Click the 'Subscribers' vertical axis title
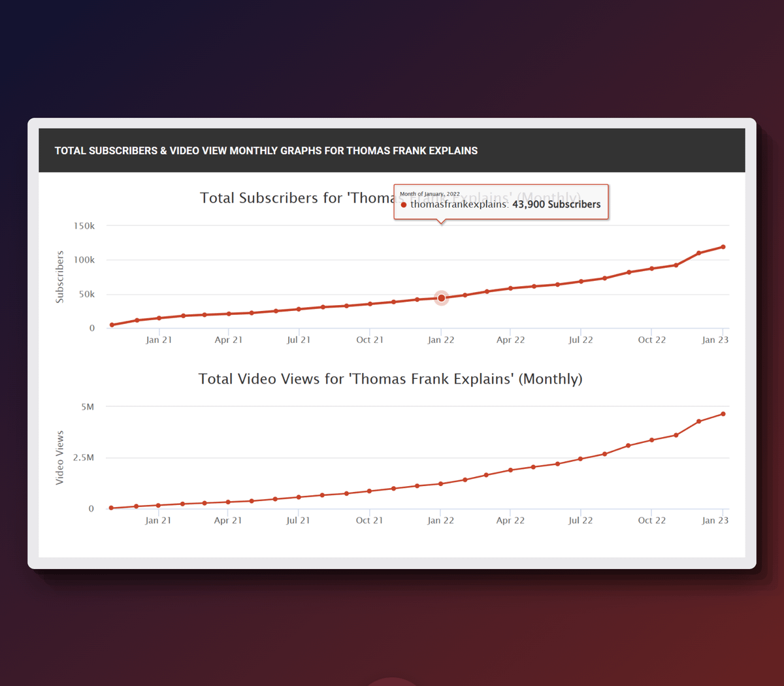The image size is (784, 686). pos(60,277)
